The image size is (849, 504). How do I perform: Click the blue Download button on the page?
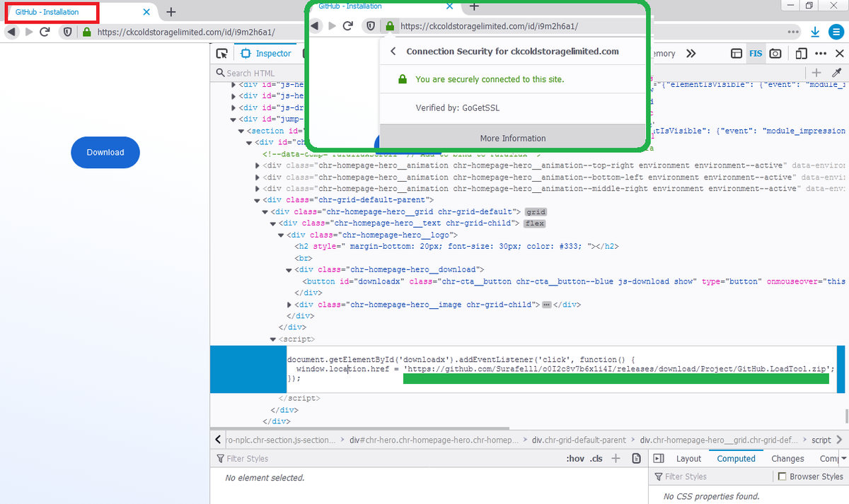point(105,152)
